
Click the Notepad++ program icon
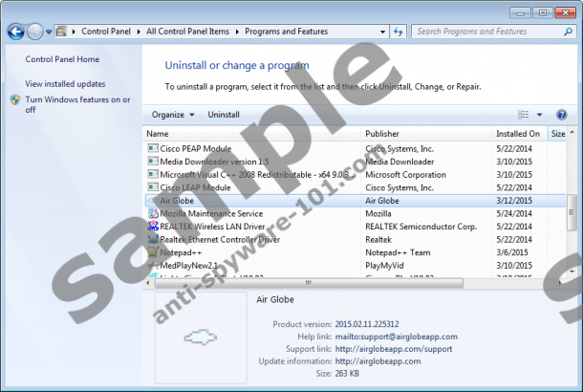153,252
